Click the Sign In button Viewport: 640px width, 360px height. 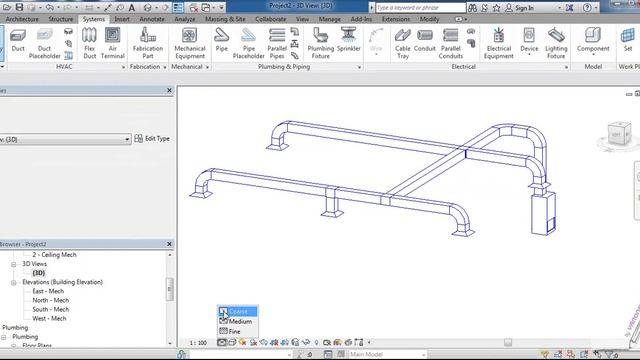520,8
